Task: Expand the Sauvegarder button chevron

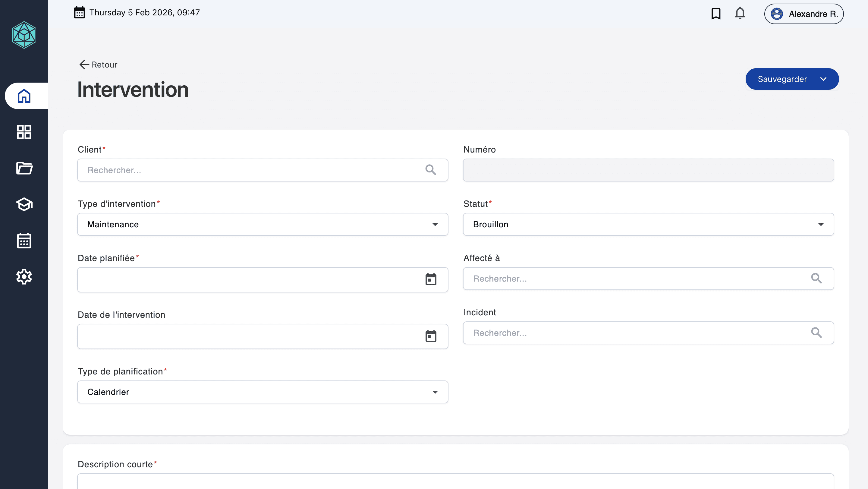Action: click(823, 79)
